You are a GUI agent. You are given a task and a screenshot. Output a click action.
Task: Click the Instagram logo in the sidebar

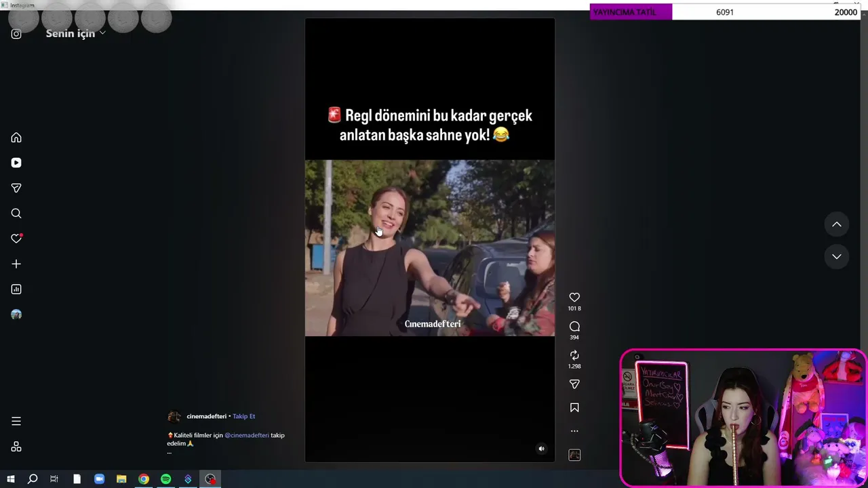click(x=16, y=34)
